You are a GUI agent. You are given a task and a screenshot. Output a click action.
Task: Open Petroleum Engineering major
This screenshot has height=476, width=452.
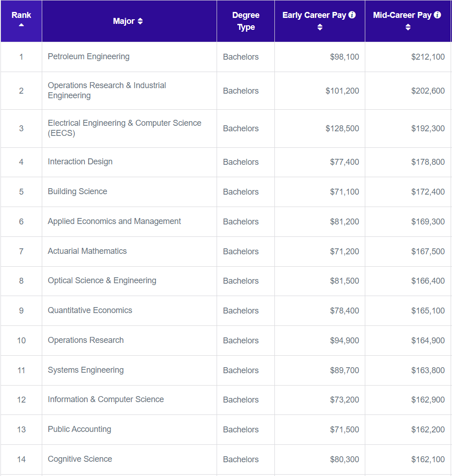coord(89,56)
